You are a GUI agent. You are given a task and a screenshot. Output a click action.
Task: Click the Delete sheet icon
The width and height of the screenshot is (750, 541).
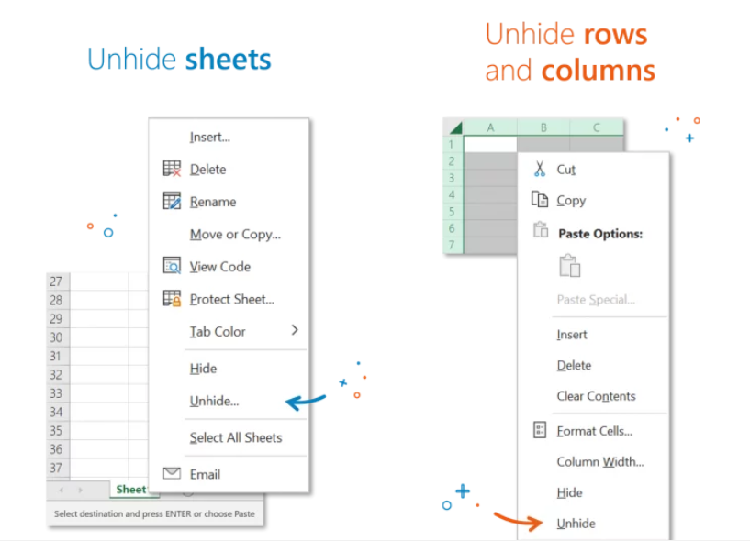(172, 168)
